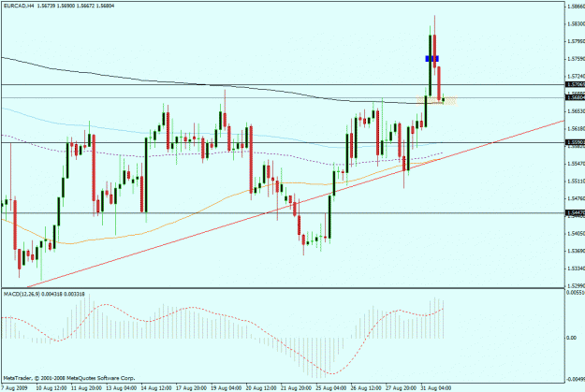Click the '10 Aug 12:00' time label

[x=51, y=388]
